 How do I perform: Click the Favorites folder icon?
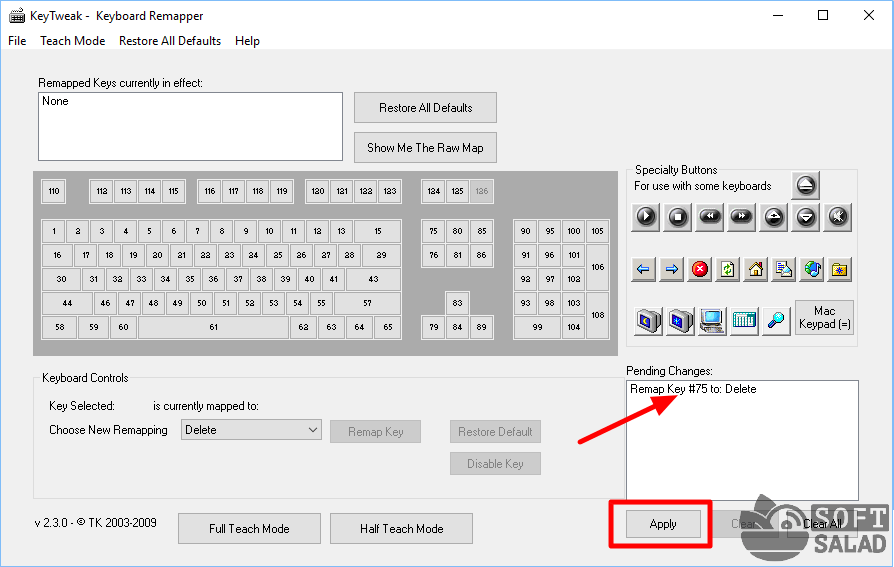pos(839,269)
